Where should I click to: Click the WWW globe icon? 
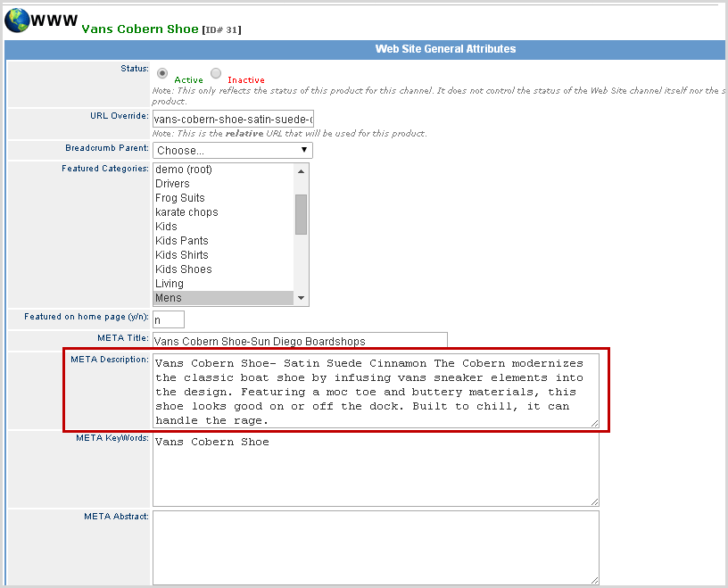click(x=17, y=21)
